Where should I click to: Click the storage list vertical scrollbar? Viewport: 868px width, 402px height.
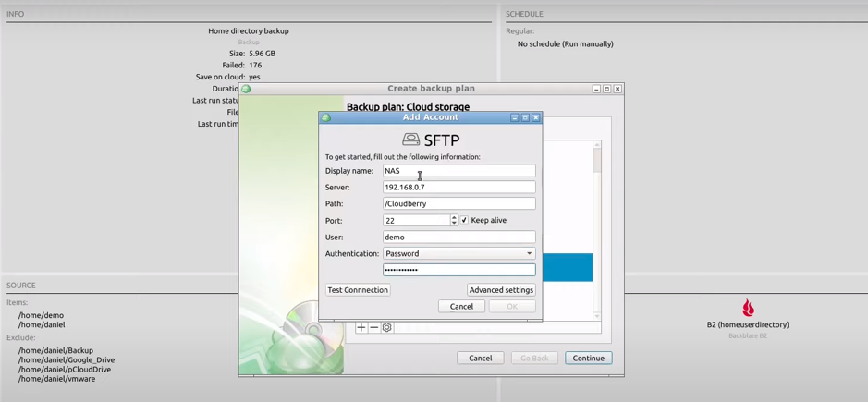click(597, 231)
